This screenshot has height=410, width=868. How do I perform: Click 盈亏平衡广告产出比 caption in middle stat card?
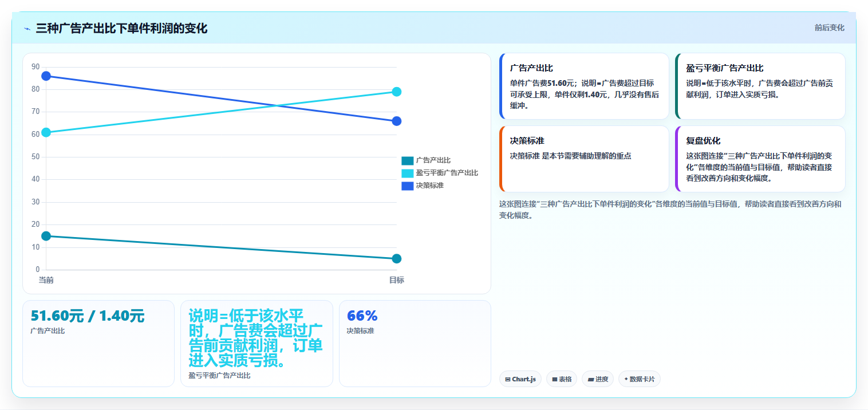pyautogui.click(x=219, y=376)
